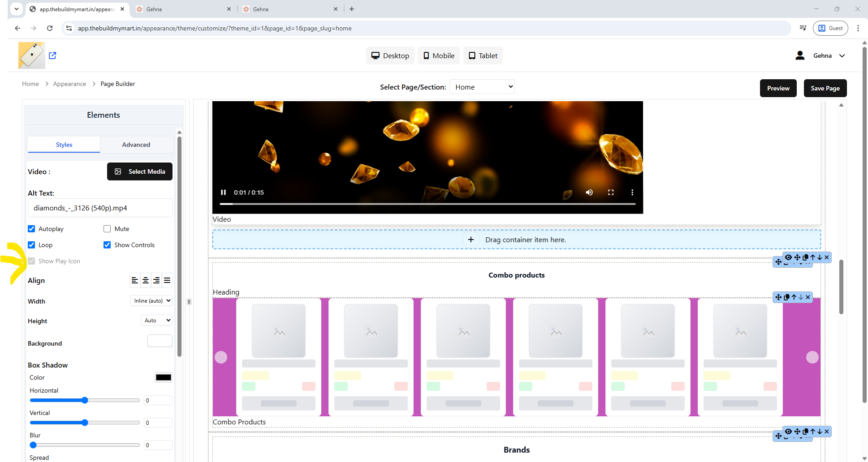Click Horizontal shadow value field
The height and width of the screenshot is (462, 868).
tap(158, 400)
